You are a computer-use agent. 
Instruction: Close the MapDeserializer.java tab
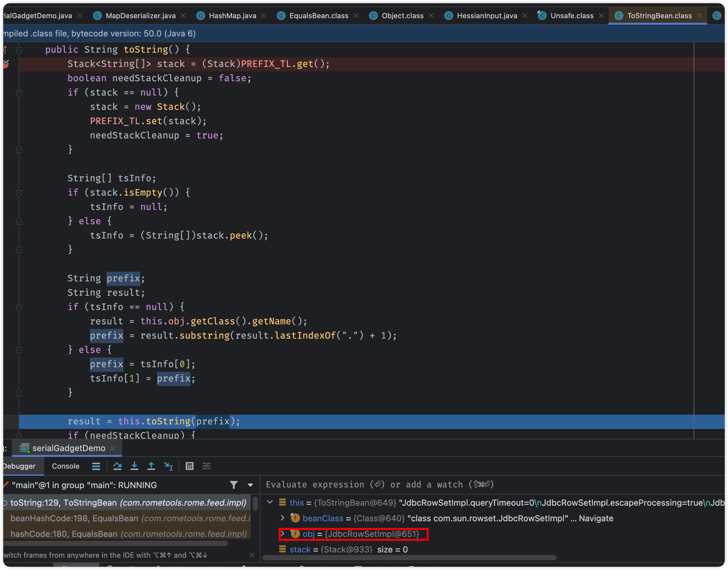tap(183, 16)
